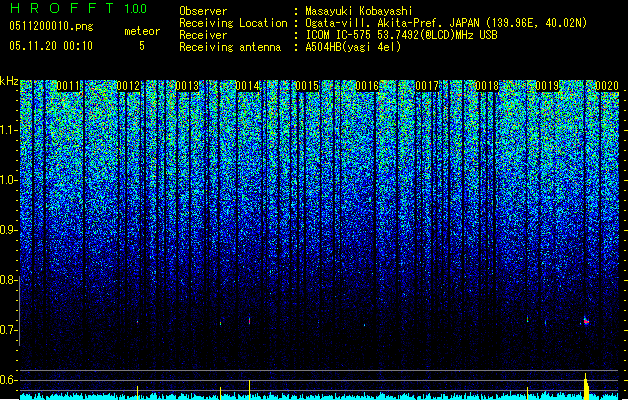Click the Receiving antenna label

click(x=230, y=47)
